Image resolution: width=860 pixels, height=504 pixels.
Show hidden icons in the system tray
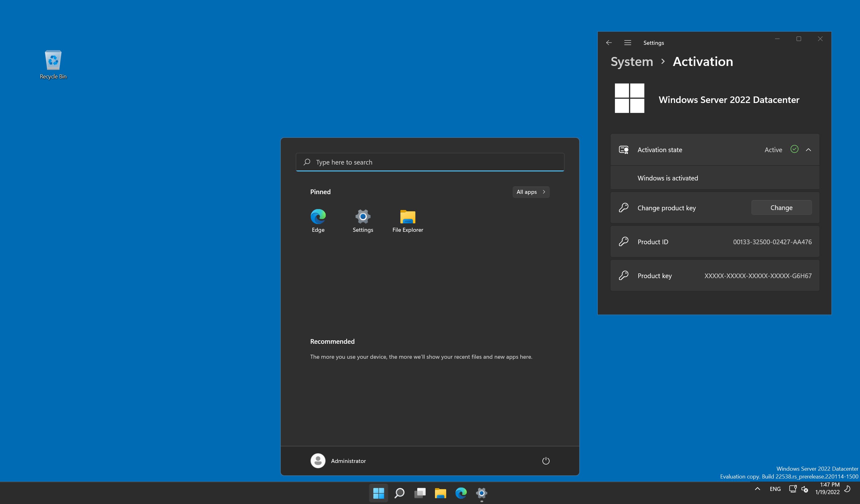tap(758, 489)
